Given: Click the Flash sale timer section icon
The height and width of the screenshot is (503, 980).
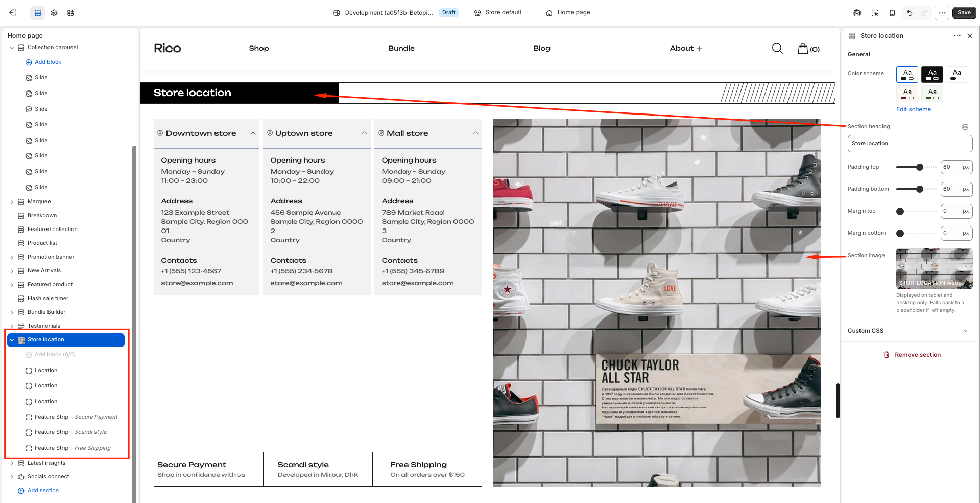Looking at the screenshot, I should 21,299.
